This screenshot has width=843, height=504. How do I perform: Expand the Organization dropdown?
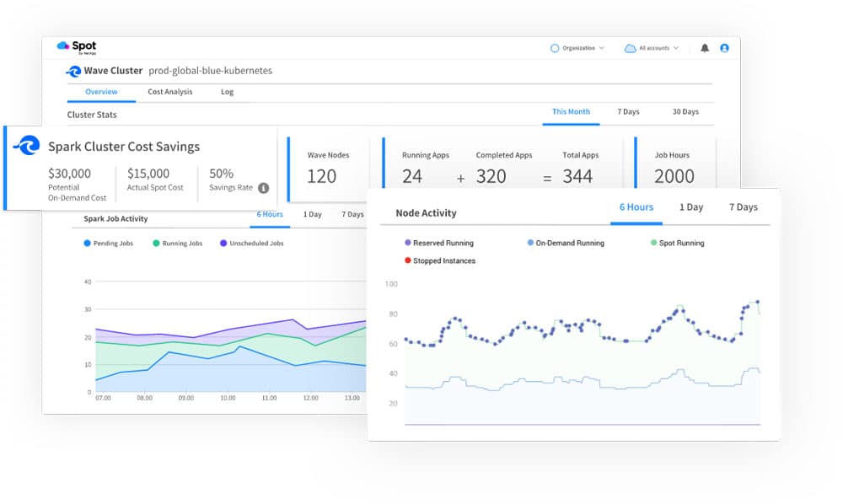point(602,48)
